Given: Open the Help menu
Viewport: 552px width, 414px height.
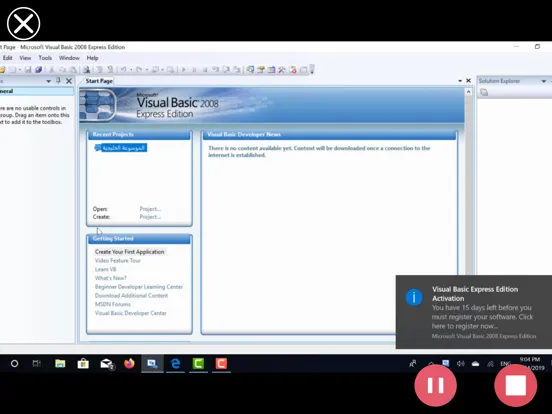Looking at the screenshot, I should pos(92,58).
